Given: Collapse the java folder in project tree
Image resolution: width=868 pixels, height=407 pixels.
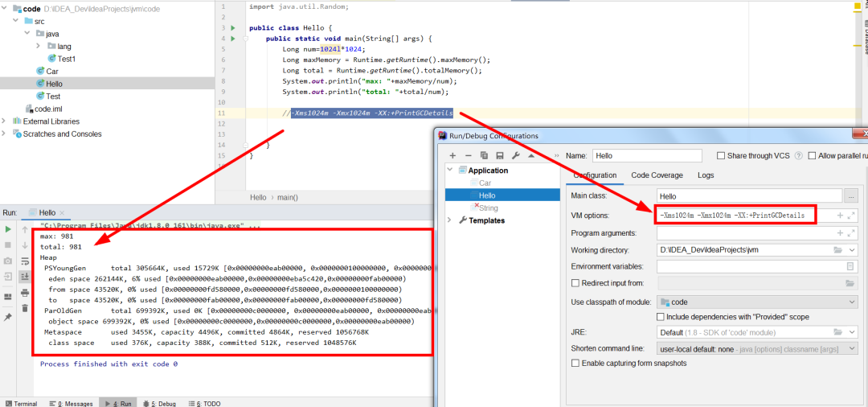Looking at the screenshot, I should coord(26,34).
